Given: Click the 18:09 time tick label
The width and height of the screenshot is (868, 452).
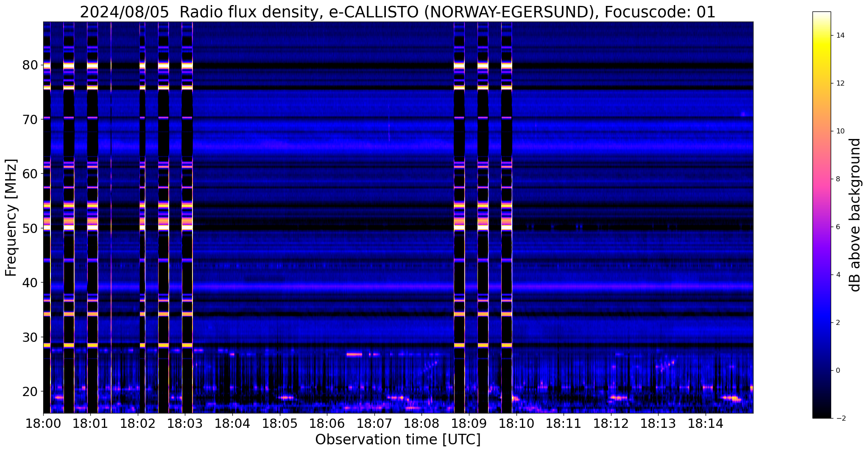Looking at the screenshot, I should tap(469, 424).
